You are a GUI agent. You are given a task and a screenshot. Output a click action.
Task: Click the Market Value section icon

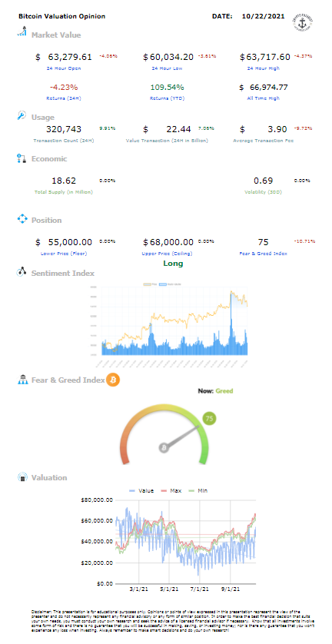22,32
